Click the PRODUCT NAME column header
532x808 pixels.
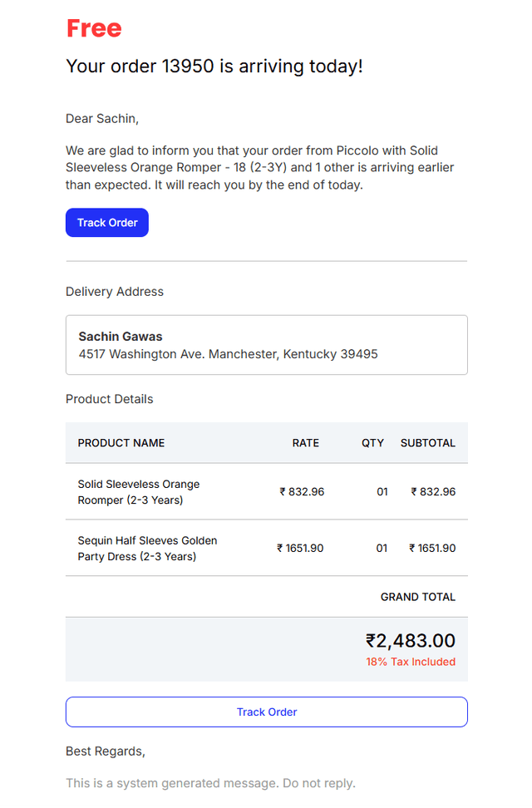click(x=121, y=443)
